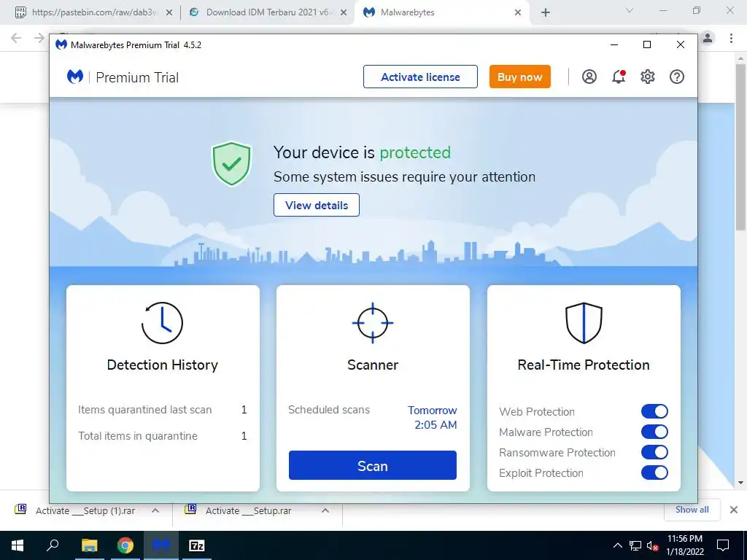Switch to Download IDM Terbaru tab
This screenshot has width=747, height=560.
pos(267,12)
